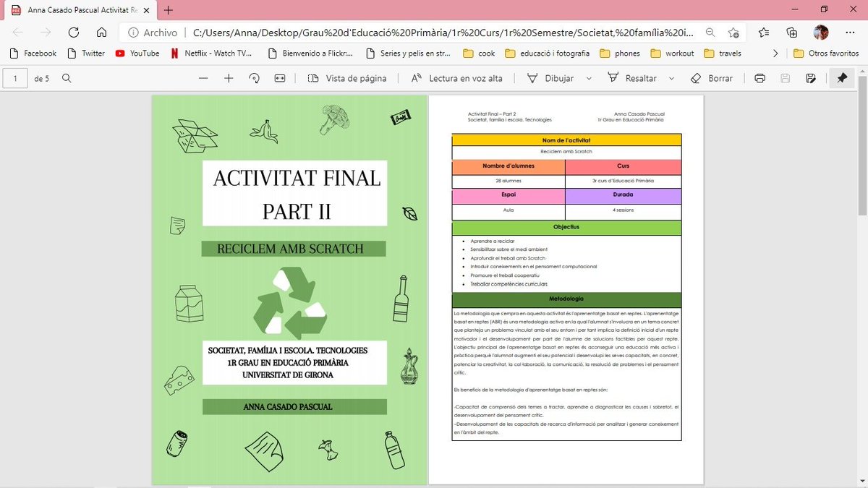868x488 pixels.
Task: Click the Nom de l'activitat header cell
Action: click(x=566, y=140)
